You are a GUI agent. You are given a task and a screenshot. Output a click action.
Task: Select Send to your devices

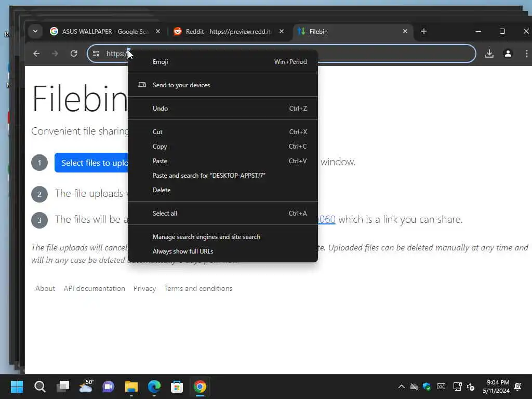click(x=223, y=85)
